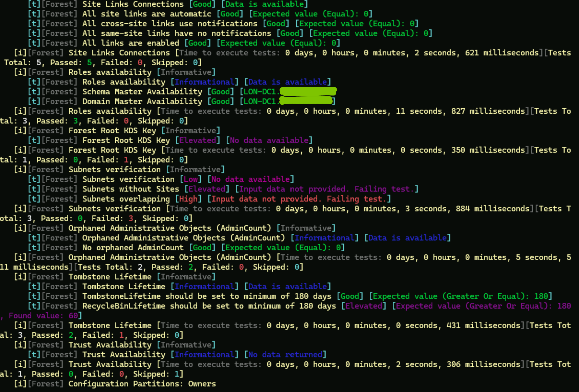Click green redaction bar on Schema Master row
This screenshot has height=392, width=579.
(308, 91)
